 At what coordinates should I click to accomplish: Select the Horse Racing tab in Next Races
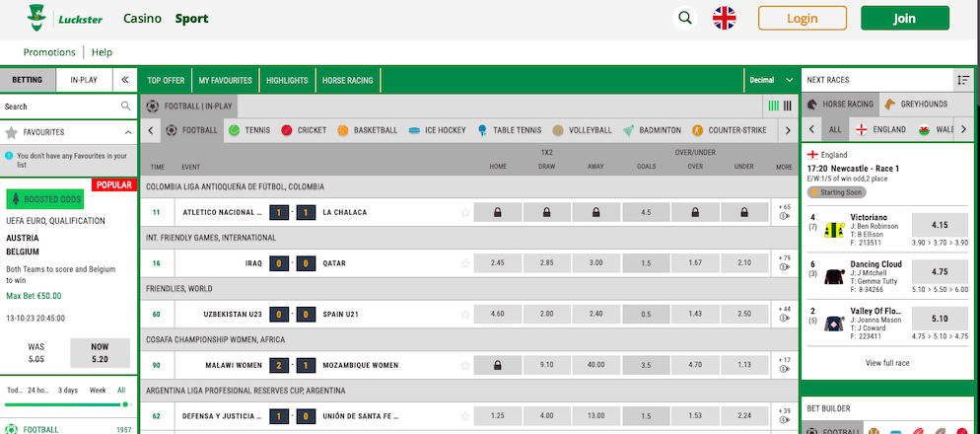coord(841,105)
